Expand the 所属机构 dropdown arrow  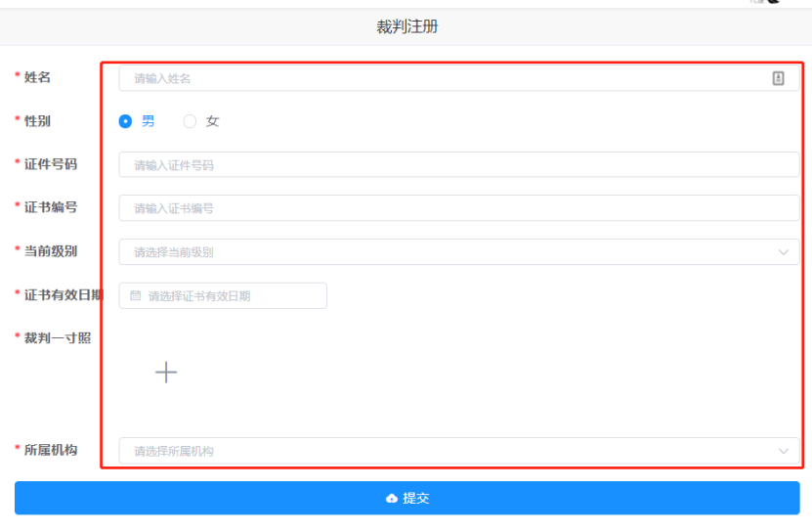pyautogui.click(x=783, y=451)
